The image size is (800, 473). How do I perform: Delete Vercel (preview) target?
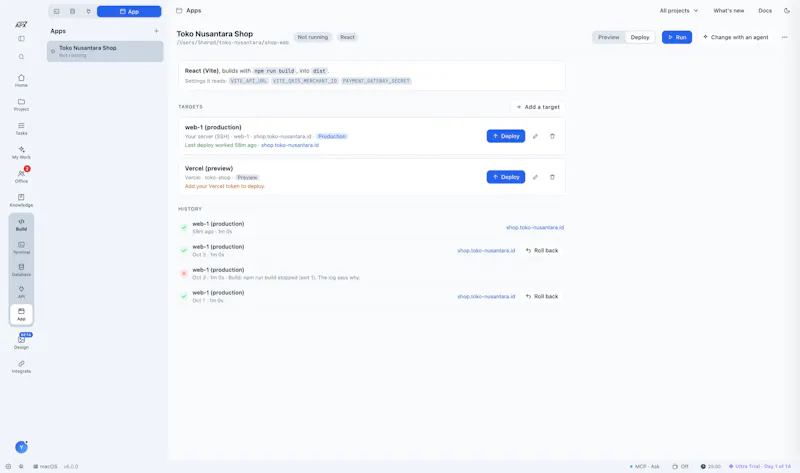tap(552, 177)
